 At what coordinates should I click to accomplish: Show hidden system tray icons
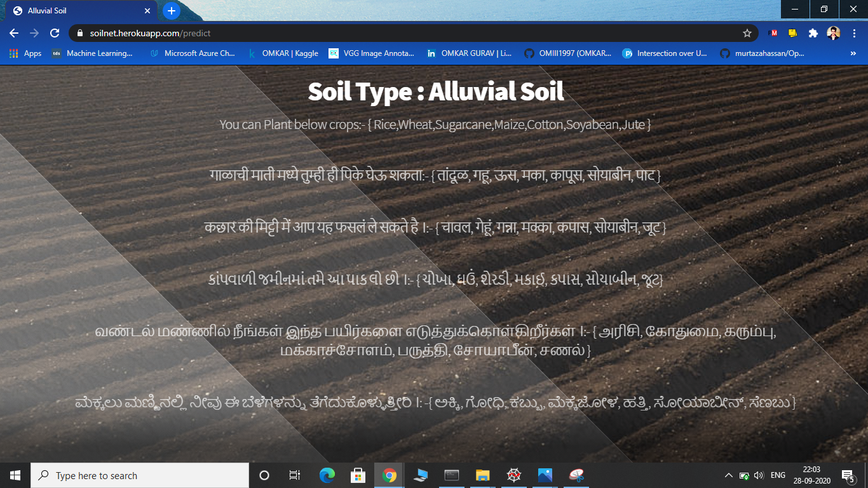click(728, 475)
